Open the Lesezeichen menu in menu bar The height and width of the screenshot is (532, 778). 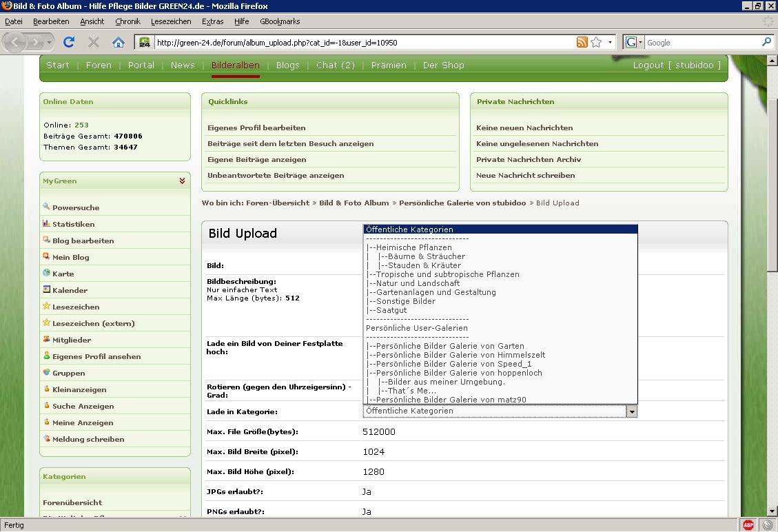tap(171, 21)
